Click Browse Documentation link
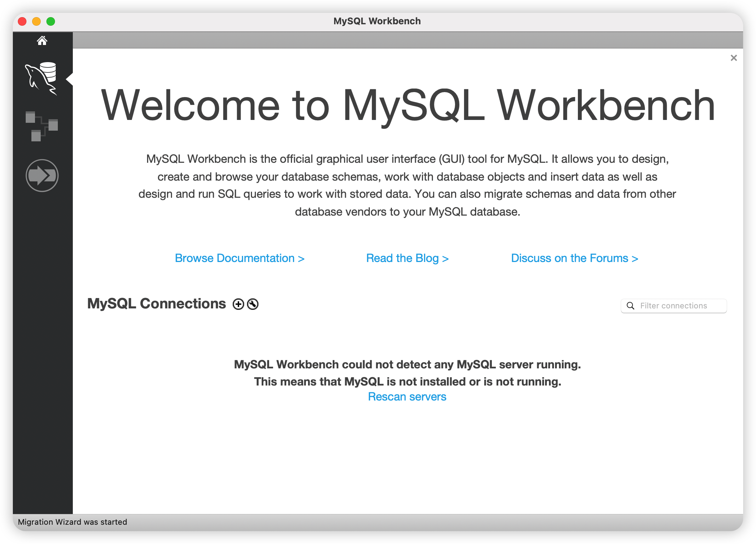Image resolution: width=756 pixels, height=544 pixels. [240, 258]
